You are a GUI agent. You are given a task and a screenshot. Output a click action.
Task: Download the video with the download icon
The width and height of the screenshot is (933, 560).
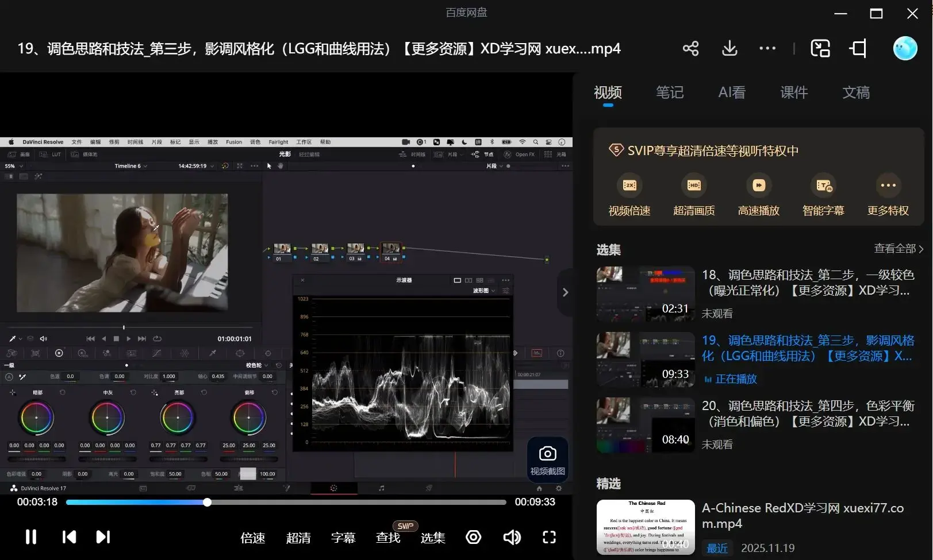729,48
